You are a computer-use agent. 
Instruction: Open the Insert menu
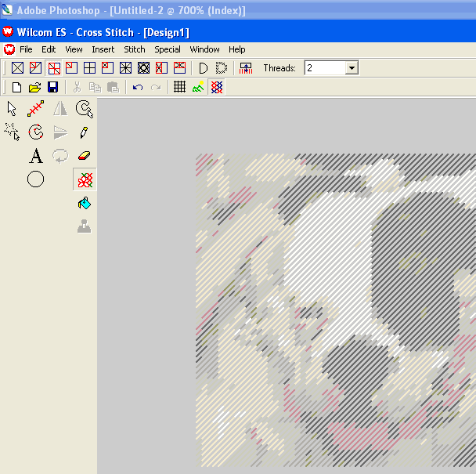(x=103, y=49)
